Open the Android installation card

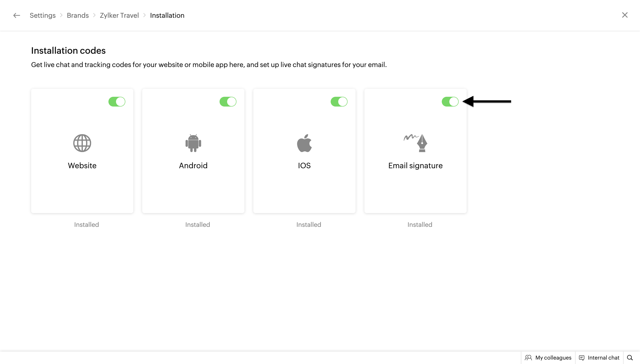[x=193, y=166]
